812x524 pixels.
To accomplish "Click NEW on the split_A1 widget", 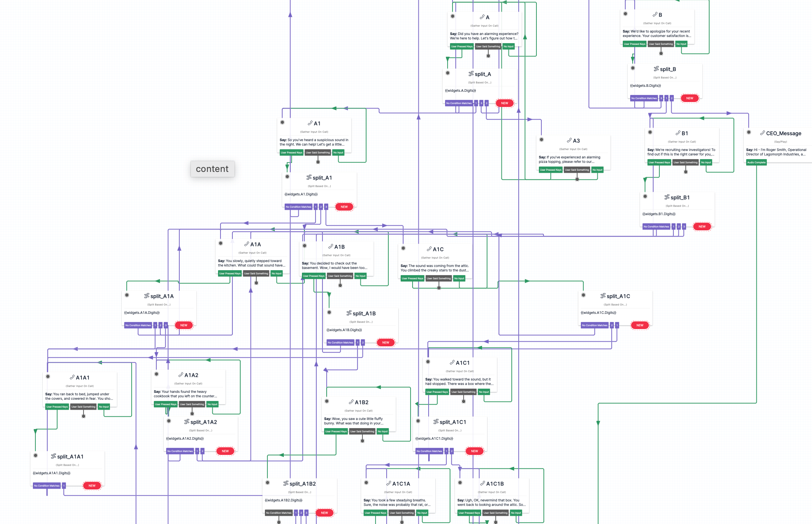I will coord(344,207).
